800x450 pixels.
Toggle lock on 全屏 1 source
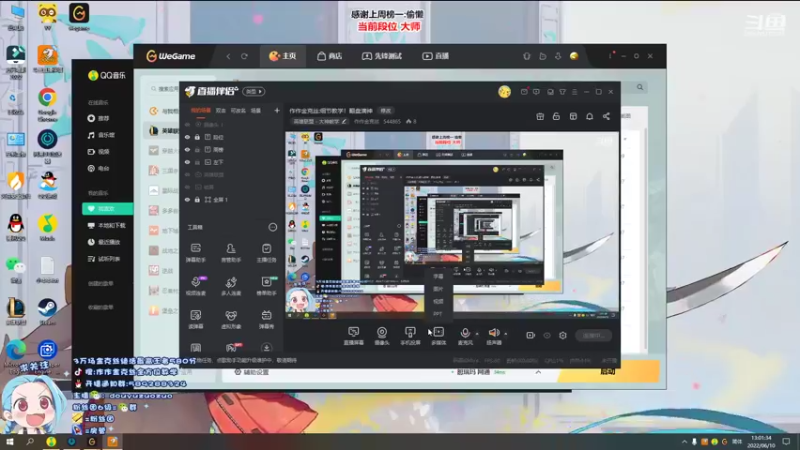coord(197,200)
